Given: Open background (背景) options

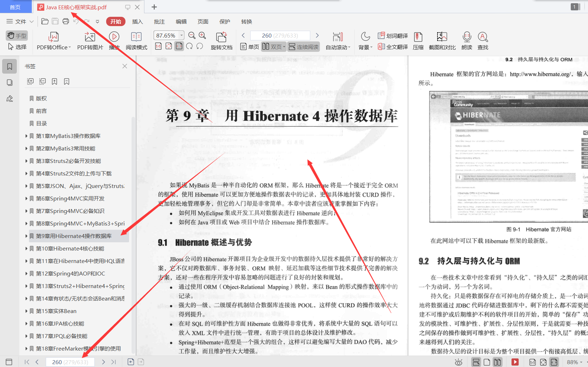Looking at the screenshot, I should point(365,41).
